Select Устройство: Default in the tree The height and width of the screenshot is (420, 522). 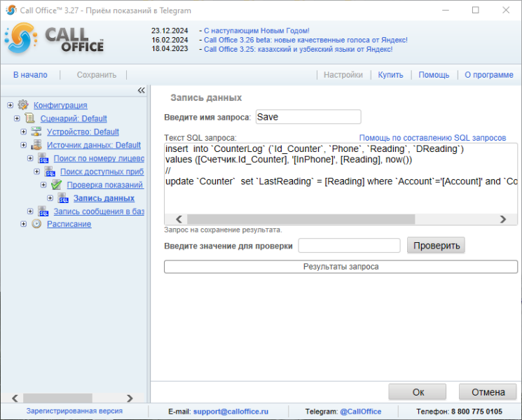coord(83,132)
